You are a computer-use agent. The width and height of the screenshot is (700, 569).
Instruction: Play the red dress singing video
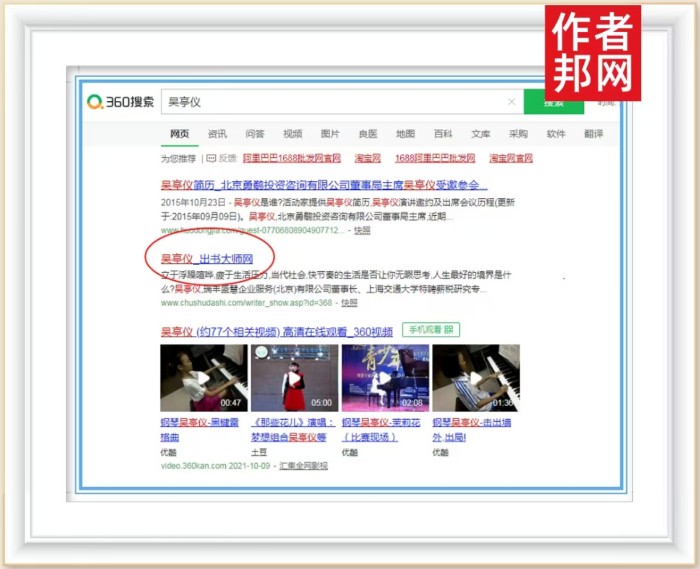point(294,378)
